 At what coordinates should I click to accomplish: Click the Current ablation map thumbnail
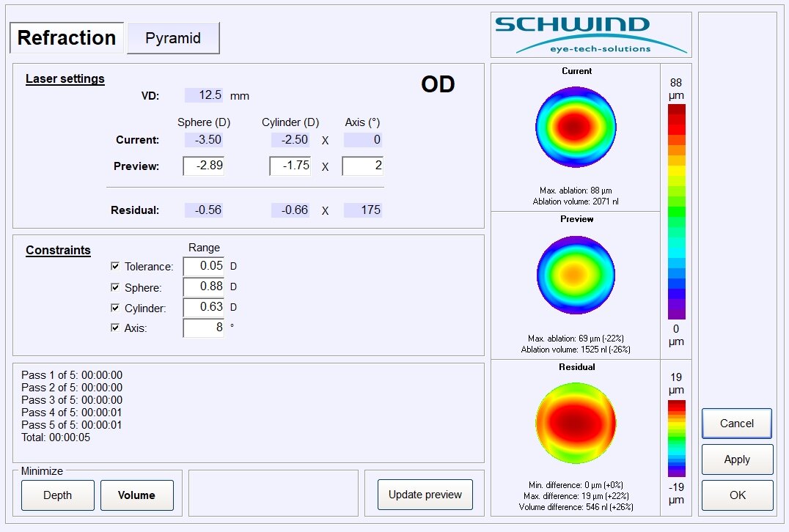(576, 128)
